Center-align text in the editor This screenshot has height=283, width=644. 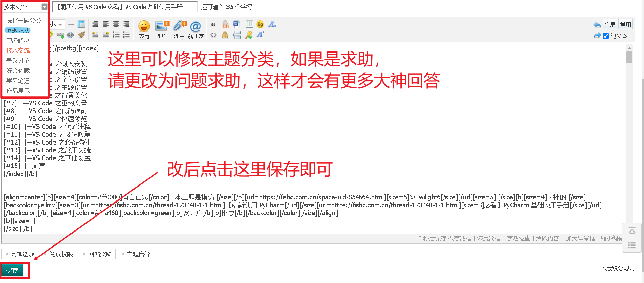pyautogui.click(x=116, y=24)
